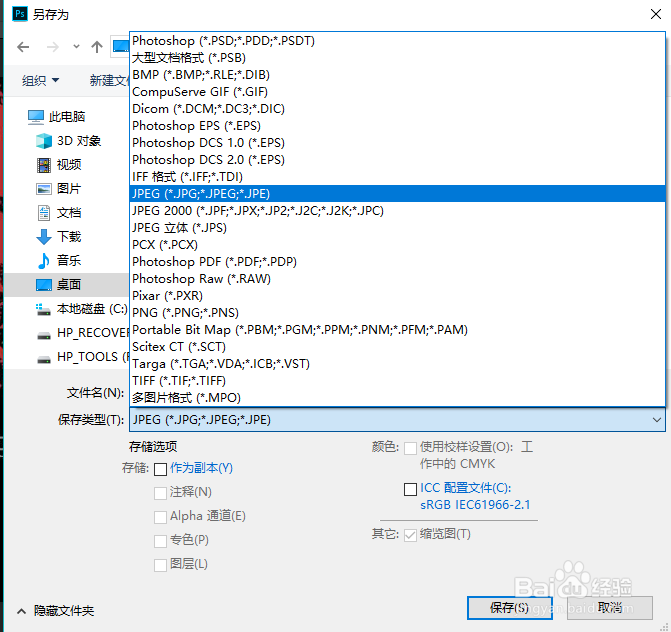Choose Photoshop DCS 2.0 format
This screenshot has height=632, width=671.
[397, 160]
